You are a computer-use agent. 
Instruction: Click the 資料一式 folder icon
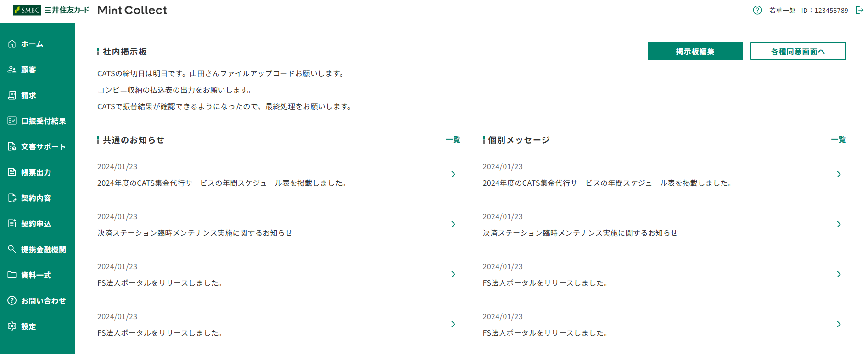click(12, 275)
